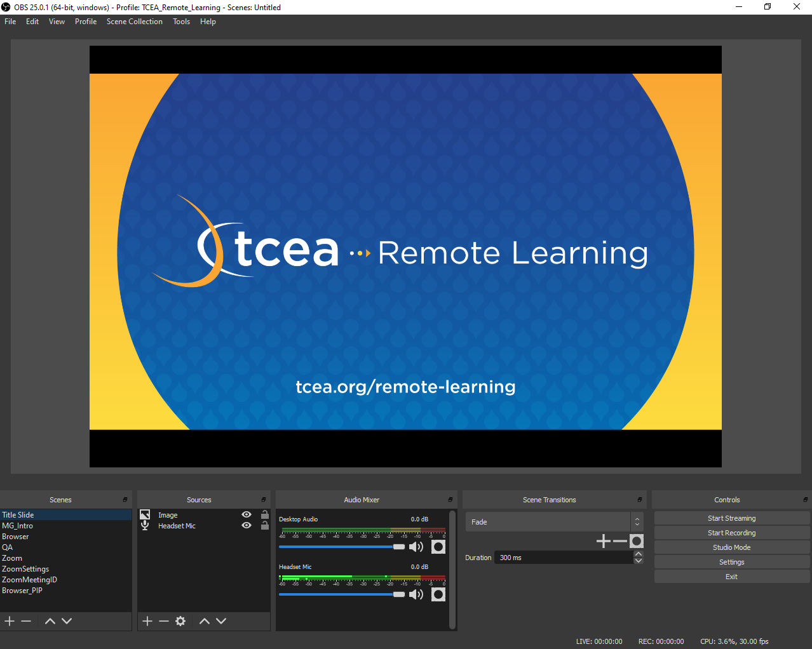The height and width of the screenshot is (649, 812).
Task: Open the Fade transition dropdown
Action: (x=555, y=522)
